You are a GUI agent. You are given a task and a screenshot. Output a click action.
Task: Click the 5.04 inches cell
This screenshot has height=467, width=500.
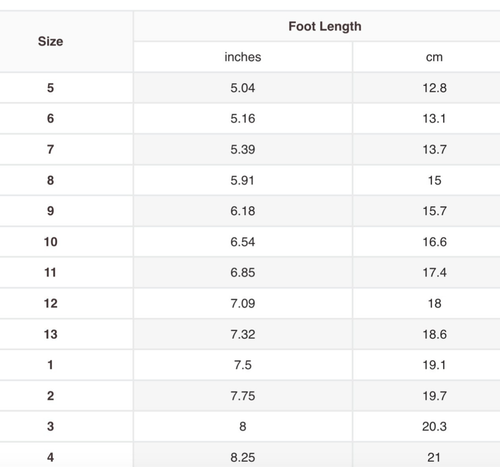tap(243, 88)
